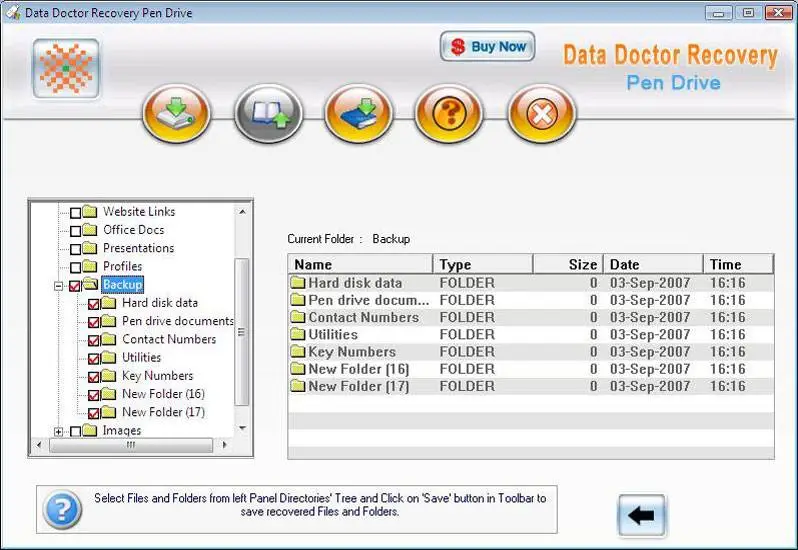Select New Folder (16) in the tree
This screenshot has width=798, height=550.
pyautogui.click(x=163, y=394)
